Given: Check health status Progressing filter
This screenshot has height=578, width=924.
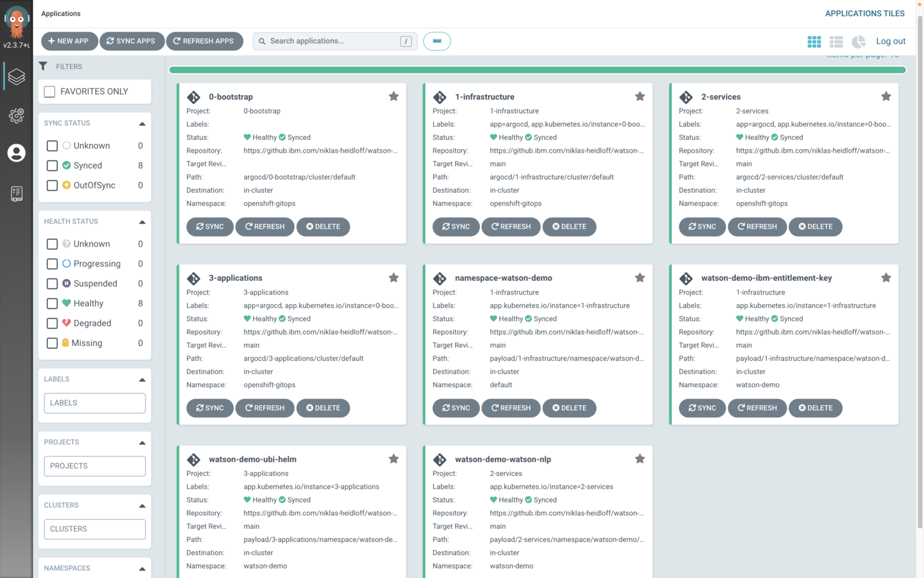Looking at the screenshot, I should 52,264.
